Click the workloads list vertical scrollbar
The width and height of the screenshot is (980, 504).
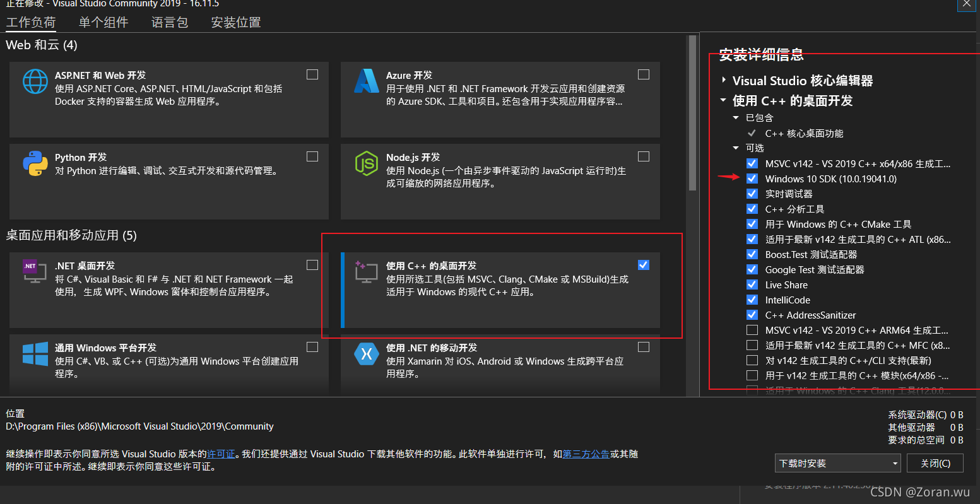click(692, 114)
